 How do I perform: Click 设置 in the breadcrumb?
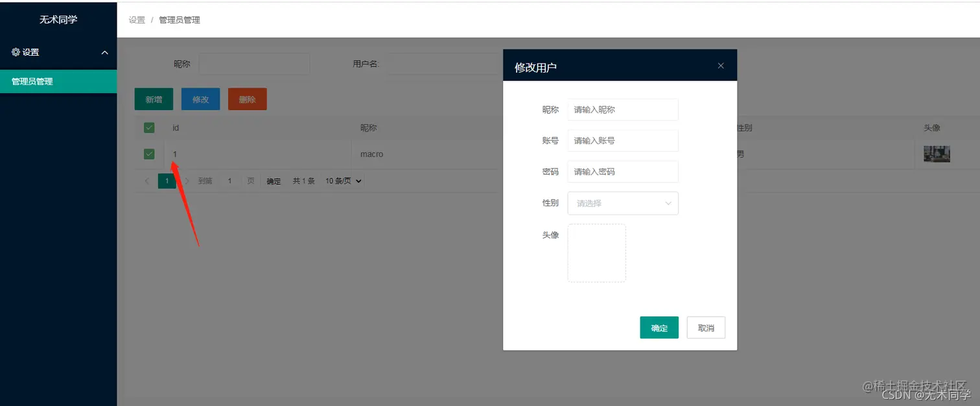(x=137, y=19)
